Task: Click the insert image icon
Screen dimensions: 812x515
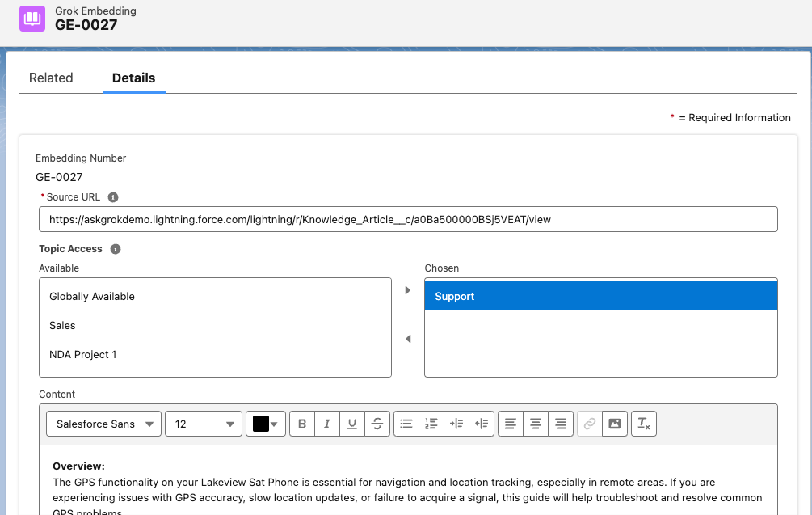Action: (615, 424)
